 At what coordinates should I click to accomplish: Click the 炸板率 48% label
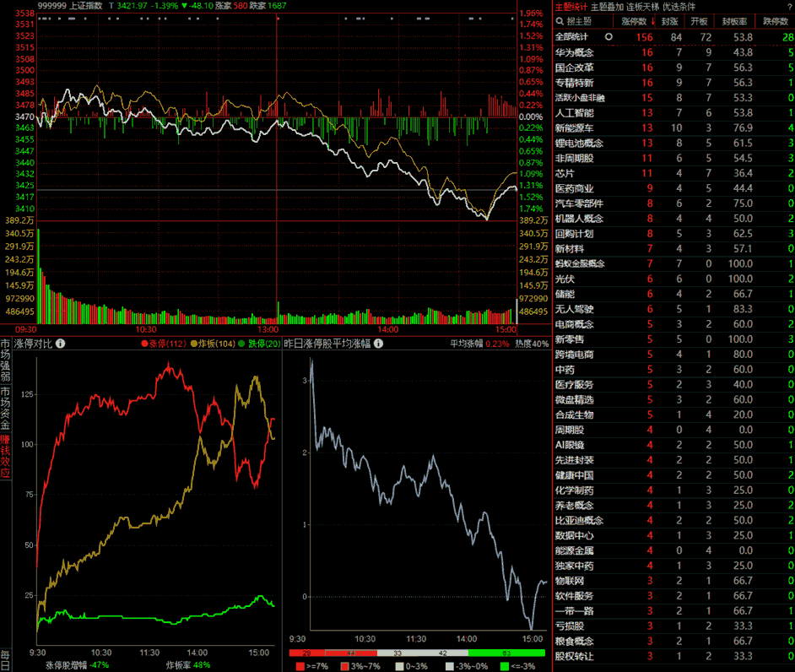click(x=188, y=665)
